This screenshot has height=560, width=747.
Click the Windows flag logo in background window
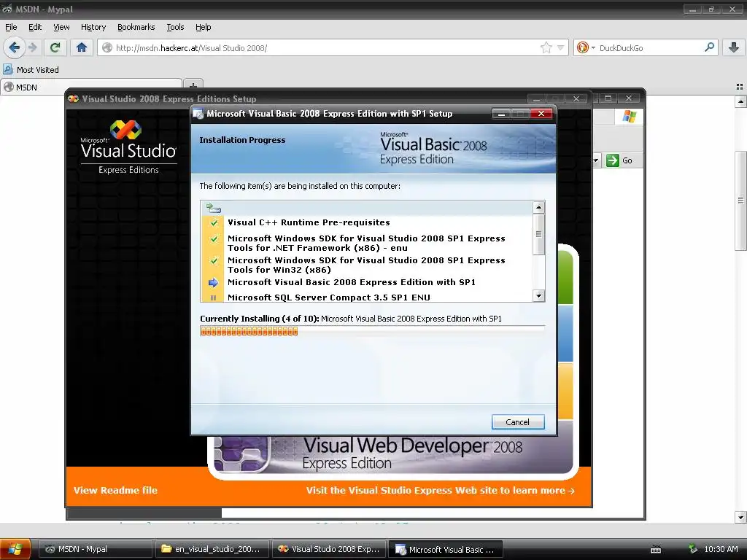pyautogui.click(x=629, y=117)
